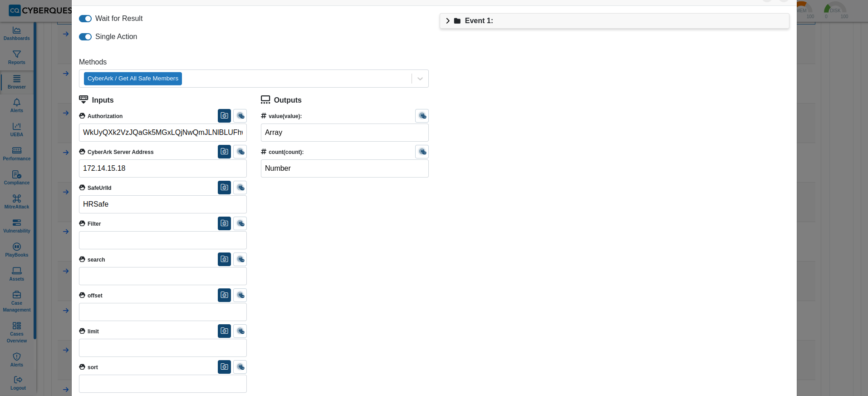Focus the CyberArk Server Address field
This screenshot has height=396, width=868.
(x=163, y=168)
